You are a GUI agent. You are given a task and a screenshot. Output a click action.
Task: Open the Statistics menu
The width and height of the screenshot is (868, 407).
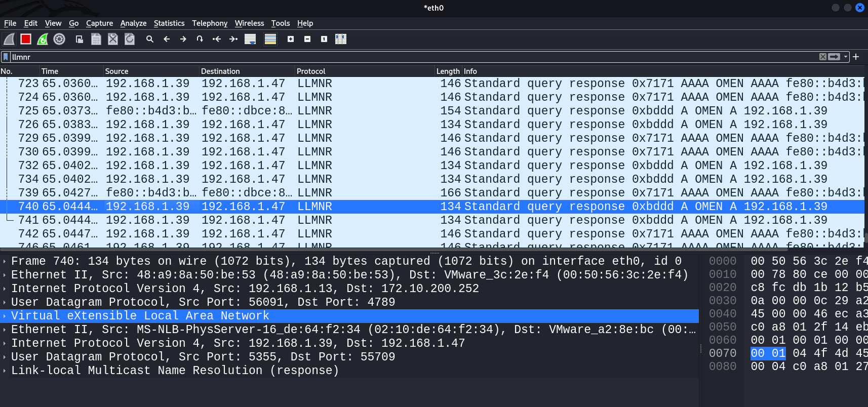pos(169,23)
